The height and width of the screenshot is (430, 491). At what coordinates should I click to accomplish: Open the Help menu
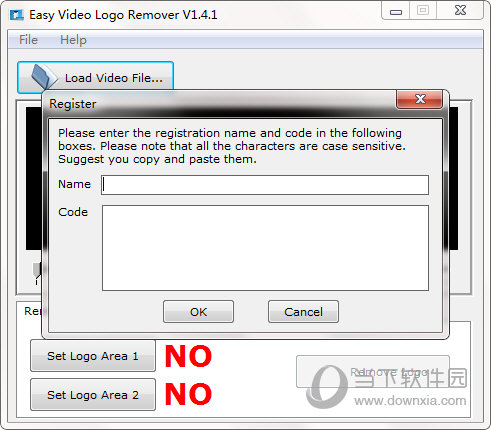click(73, 40)
